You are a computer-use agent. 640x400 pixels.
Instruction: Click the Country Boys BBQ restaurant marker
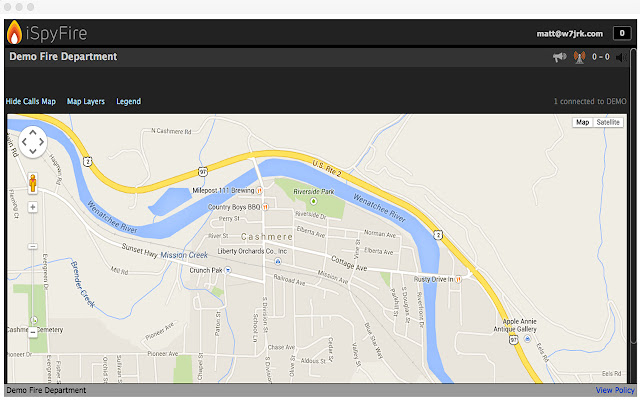[x=265, y=207]
